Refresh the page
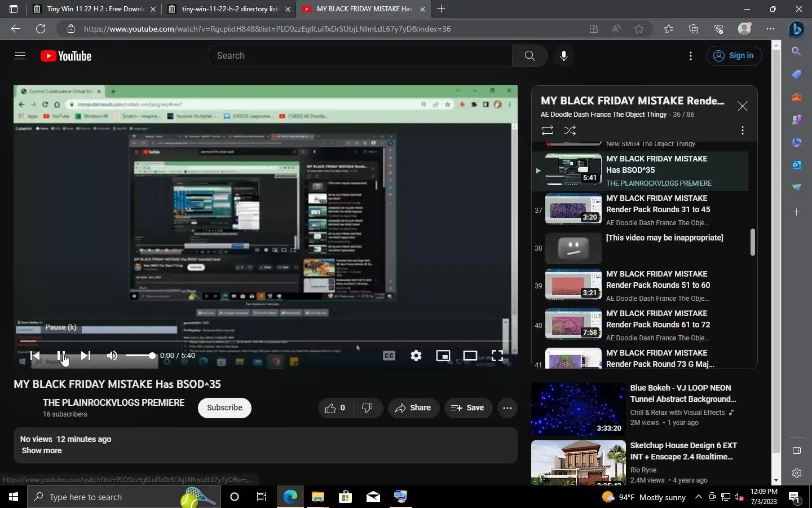The image size is (812, 508). [x=41, y=29]
